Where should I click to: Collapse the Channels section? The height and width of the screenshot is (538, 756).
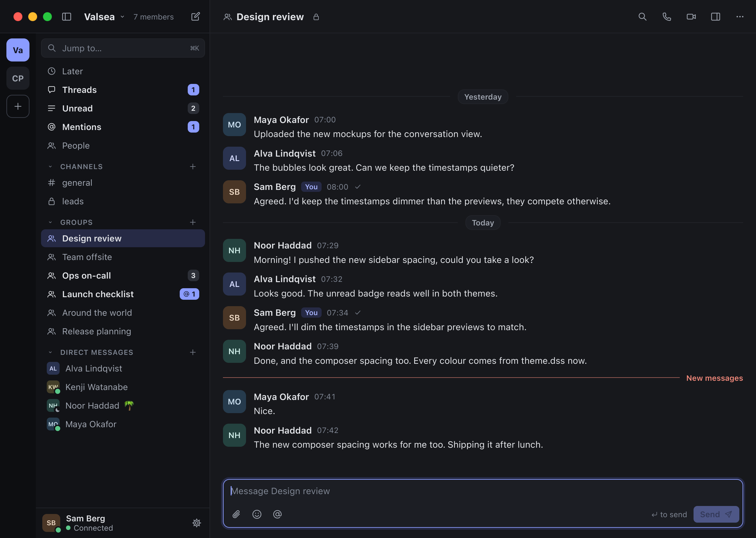click(x=50, y=167)
